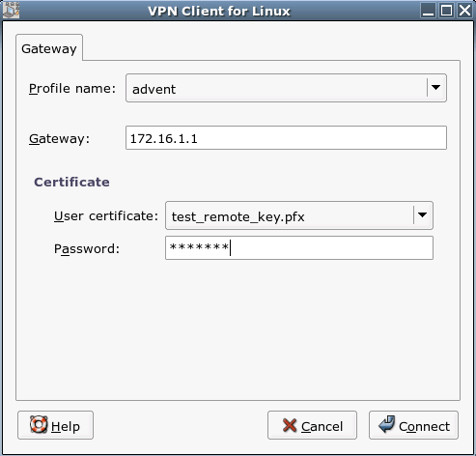Screen dimensions: 476x456
Task: Expand the Profile name dropdown arrow
Action: [436, 88]
